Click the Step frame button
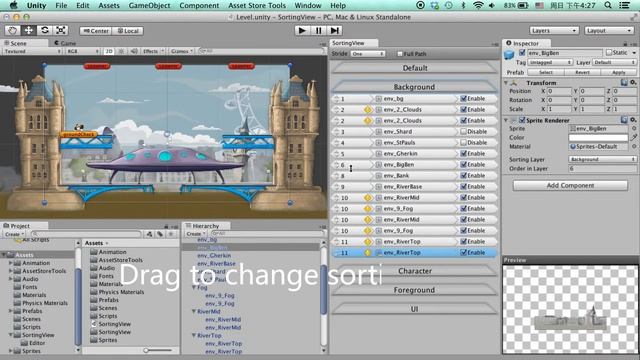Viewport: 640px width, 360px height. 335,31
